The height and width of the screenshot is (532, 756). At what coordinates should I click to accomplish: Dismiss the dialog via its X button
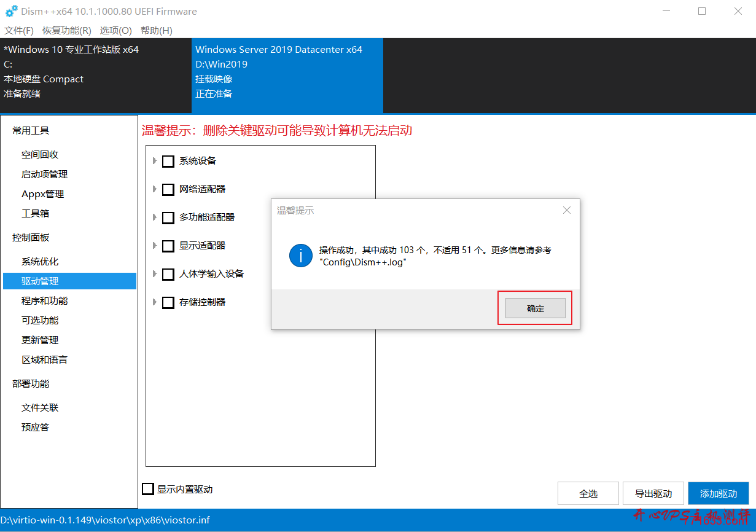coord(566,209)
